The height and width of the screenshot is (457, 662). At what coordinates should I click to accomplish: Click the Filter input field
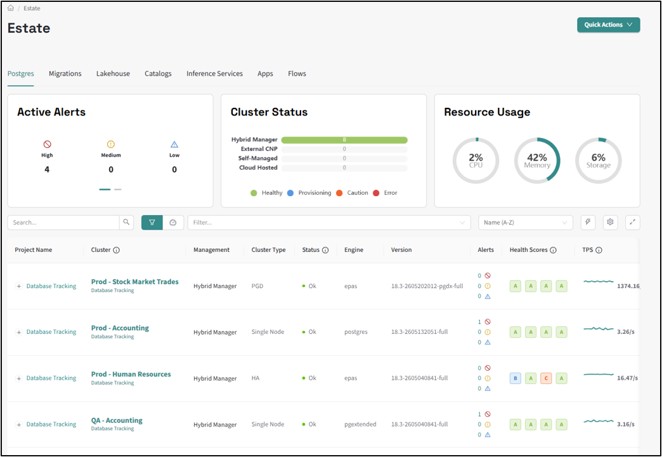[329, 222]
